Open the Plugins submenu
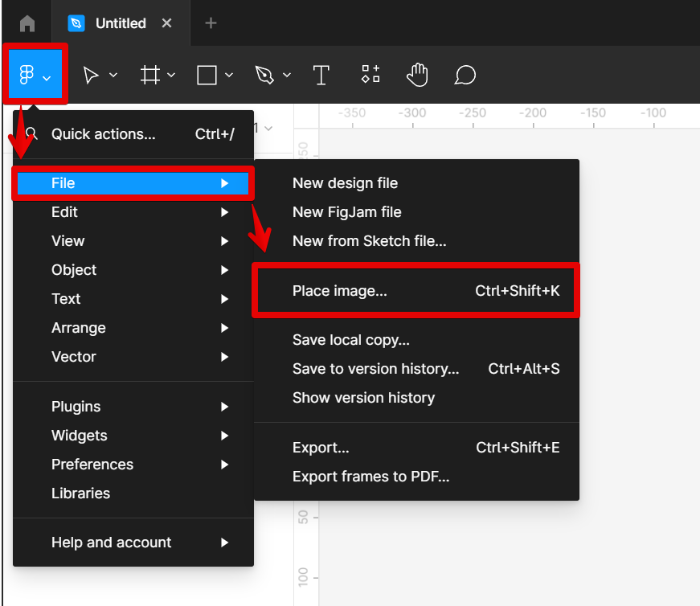Image resolution: width=700 pixels, height=606 pixels. (x=76, y=407)
